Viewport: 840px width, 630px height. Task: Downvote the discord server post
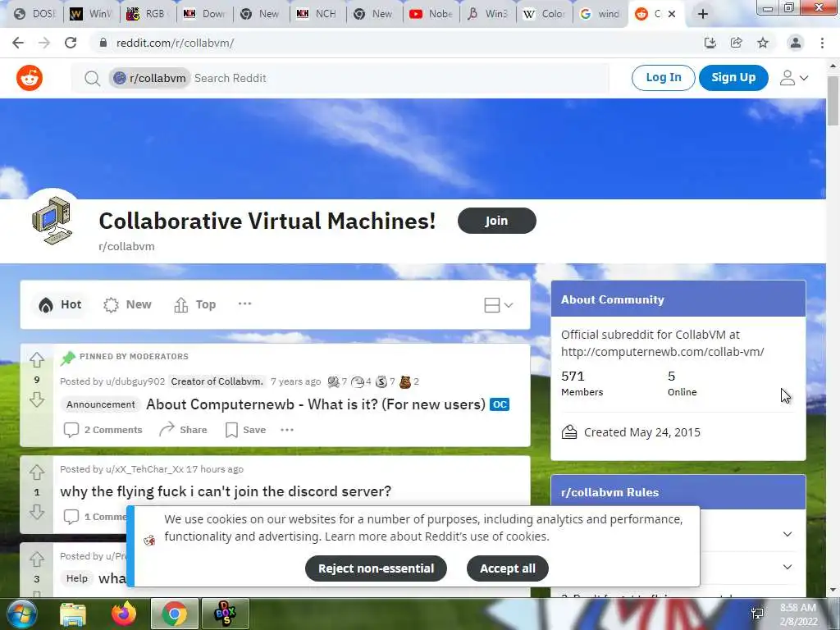pos(36,512)
